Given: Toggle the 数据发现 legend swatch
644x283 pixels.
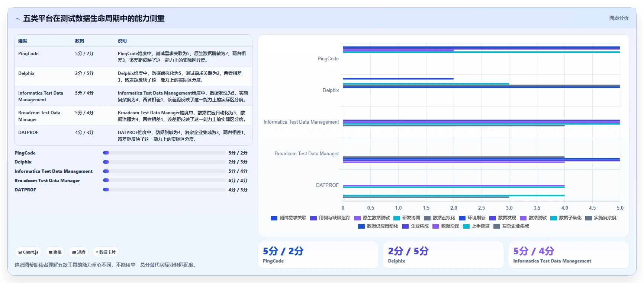Looking at the screenshot, I should (x=493, y=218).
